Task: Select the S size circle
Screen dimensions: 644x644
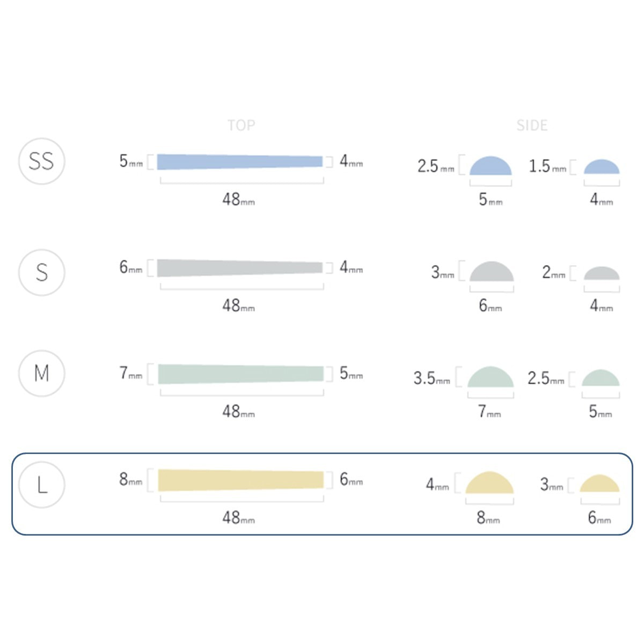Action: 42,272
